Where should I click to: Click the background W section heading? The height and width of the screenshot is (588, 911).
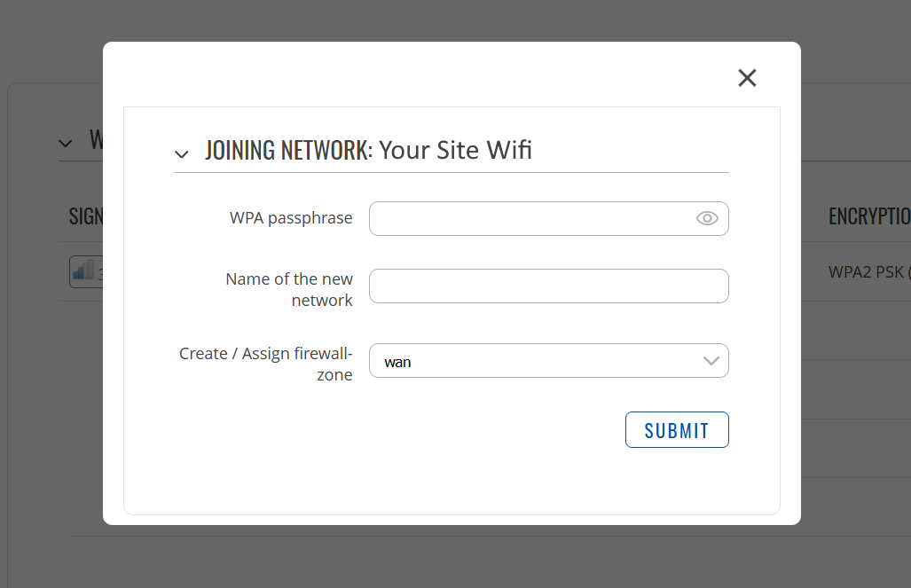pyautogui.click(x=96, y=140)
